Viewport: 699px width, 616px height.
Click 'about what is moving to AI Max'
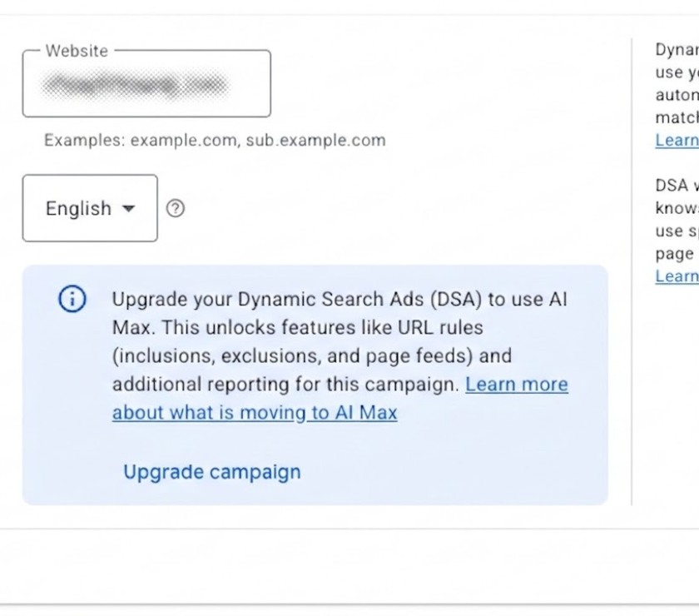point(255,413)
